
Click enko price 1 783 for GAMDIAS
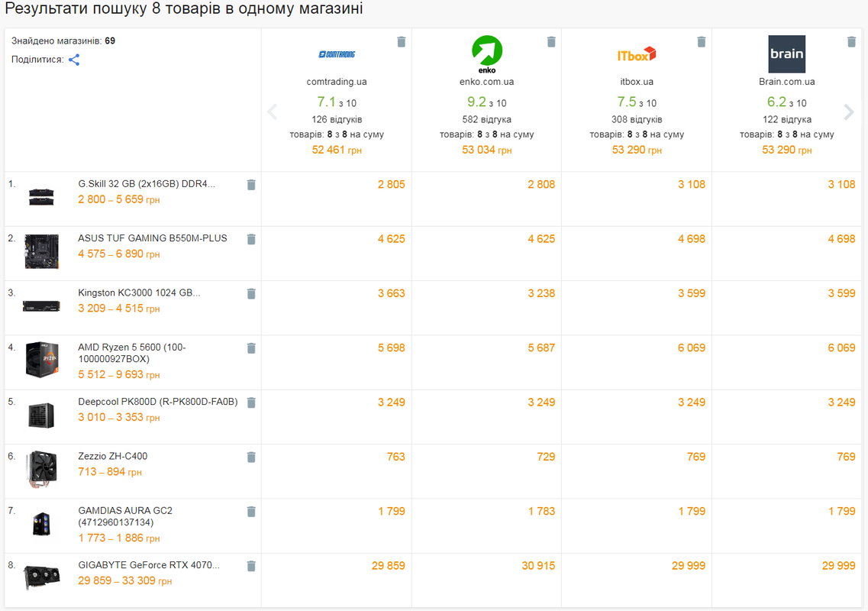(x=541, y=511)
